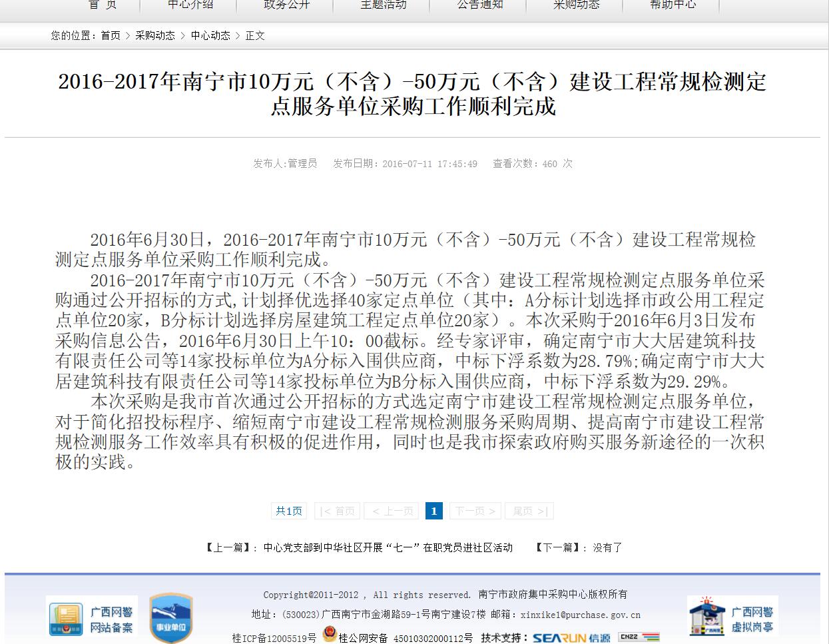Viewport: 829px width, 644px height.
Task: Click the 首页 first-page pagination button
Action: [337, 511]
